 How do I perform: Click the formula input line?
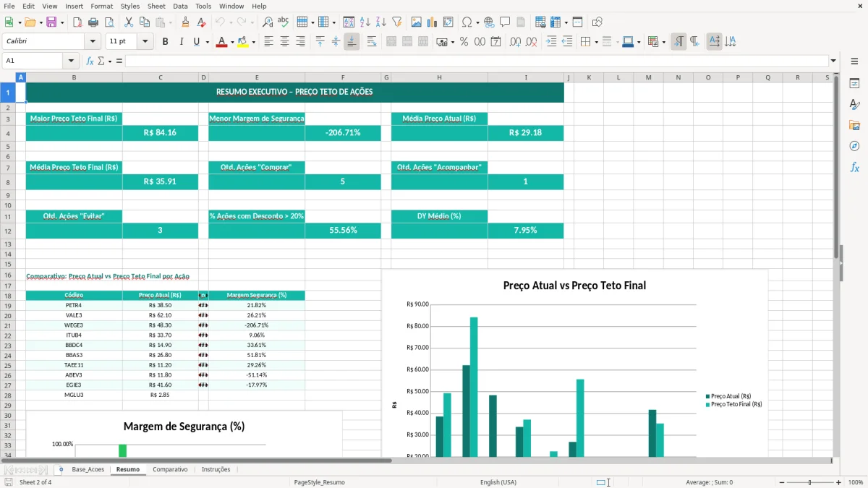click(476, 61)
